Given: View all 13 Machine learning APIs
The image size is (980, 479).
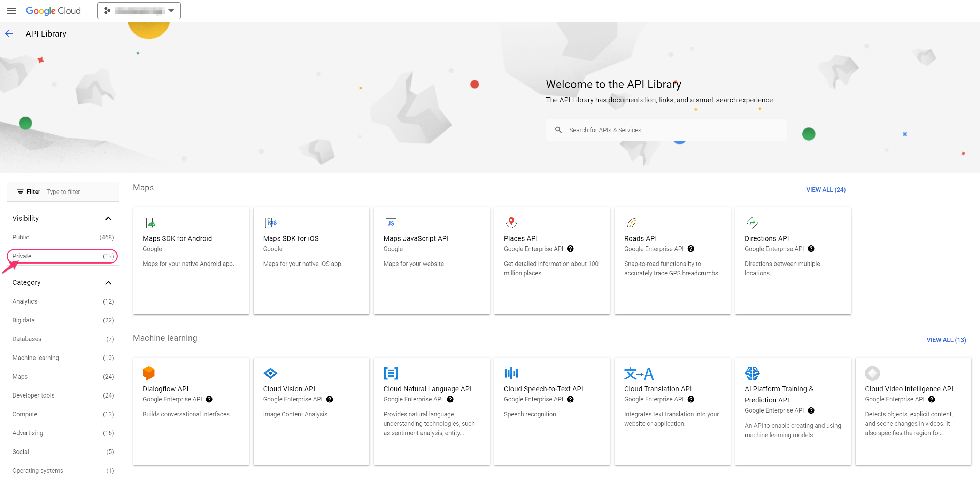Looking at the screenshot, I should (x=946, y=340).
